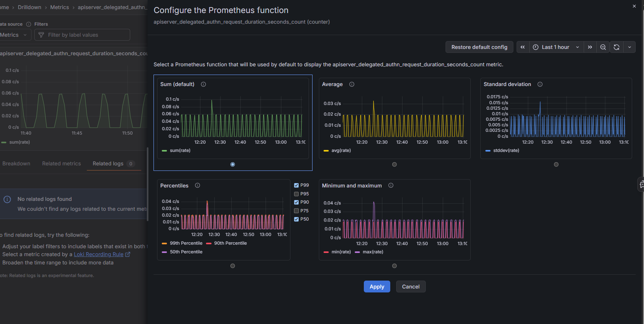Click the info icon beside Average
This screenshot has height=324, width=644.
pyautogui.click(x=352, y=84)
